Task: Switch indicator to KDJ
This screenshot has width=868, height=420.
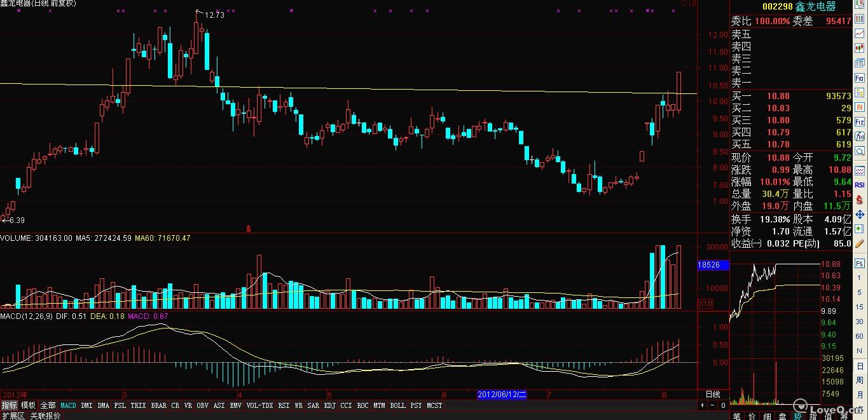Action: pos(329,405)
